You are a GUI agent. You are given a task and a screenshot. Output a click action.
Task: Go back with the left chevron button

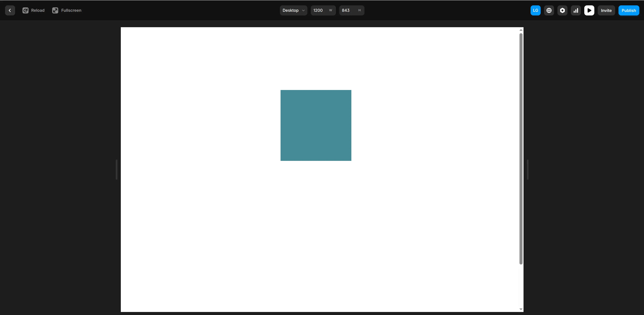(x=10, y=10)
